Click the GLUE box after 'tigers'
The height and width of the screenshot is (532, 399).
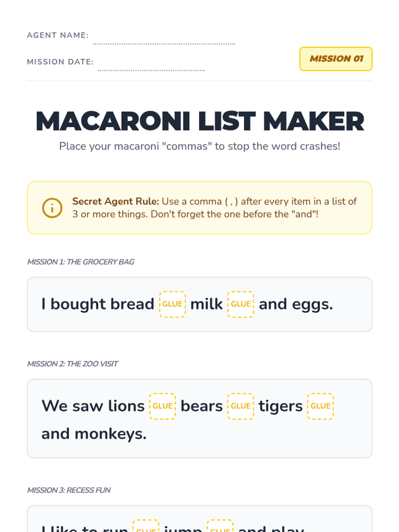point(321,406)
